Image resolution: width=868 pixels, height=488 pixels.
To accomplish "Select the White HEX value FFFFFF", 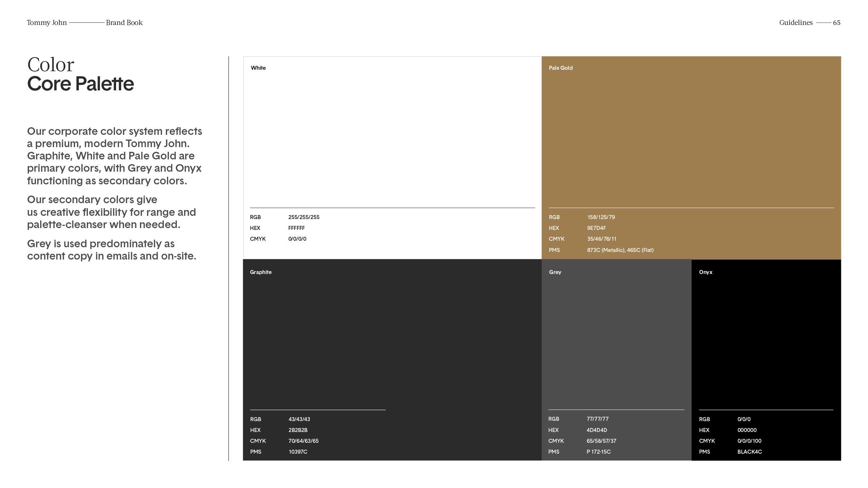I will click(x=297, y=228).
